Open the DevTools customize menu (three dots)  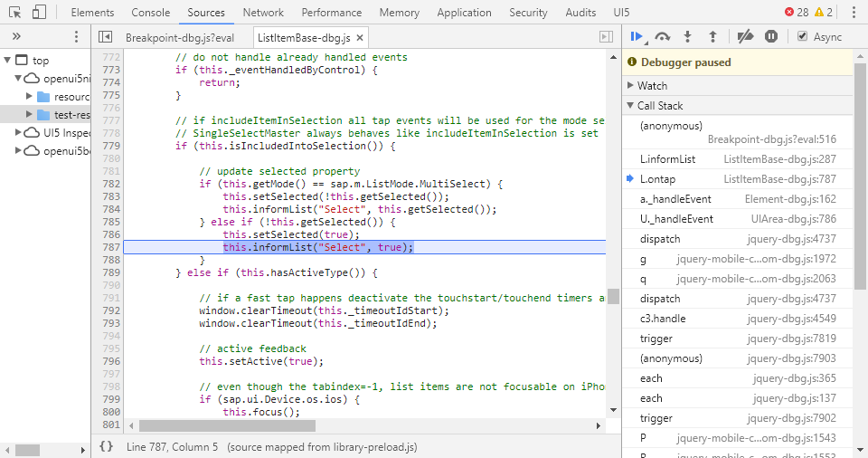click(854, 12)
